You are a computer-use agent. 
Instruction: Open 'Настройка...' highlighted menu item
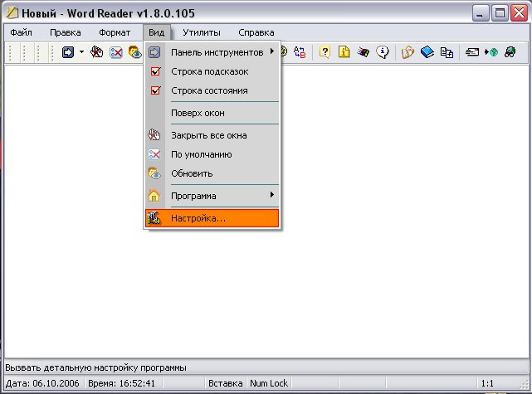[x=212, y=218]
